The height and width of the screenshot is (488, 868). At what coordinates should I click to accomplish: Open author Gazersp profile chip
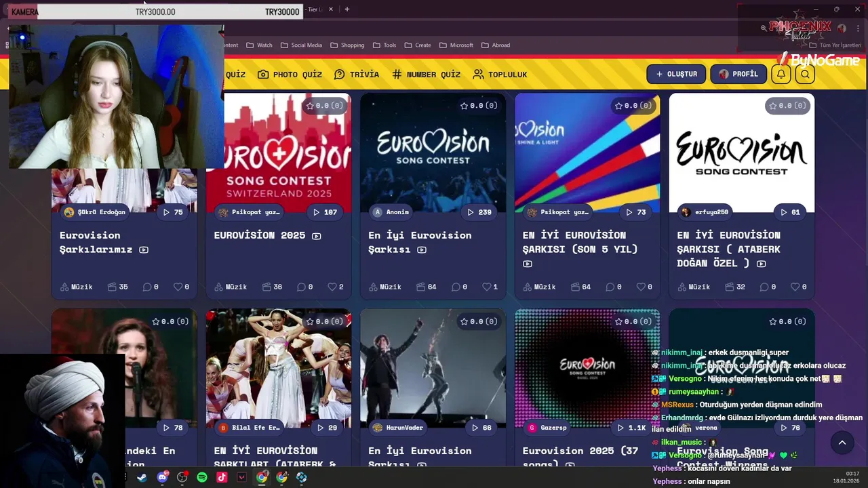pos(547,428)
